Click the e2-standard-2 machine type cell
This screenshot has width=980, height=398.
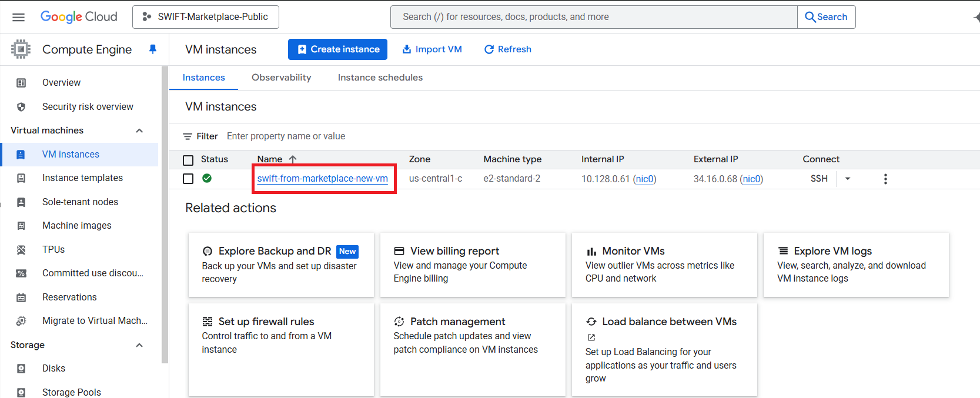[512, 179]
